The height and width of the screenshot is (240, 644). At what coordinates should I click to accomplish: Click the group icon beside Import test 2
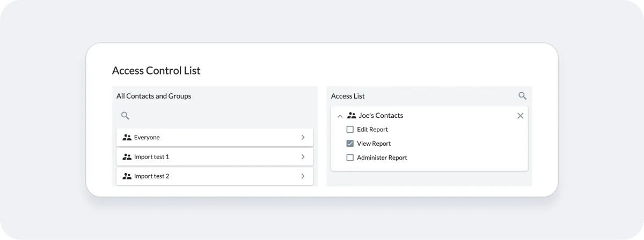pyautogui.click(x=127, y=176)
